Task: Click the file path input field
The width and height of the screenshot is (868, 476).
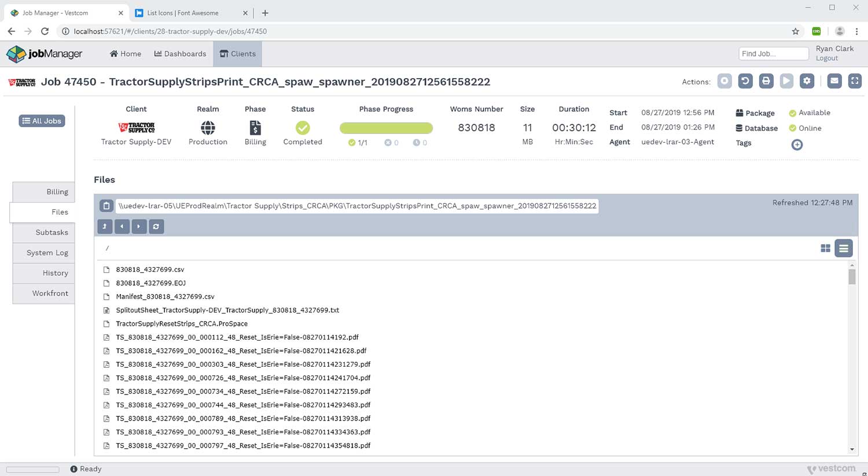Action: tap(357, 206)
